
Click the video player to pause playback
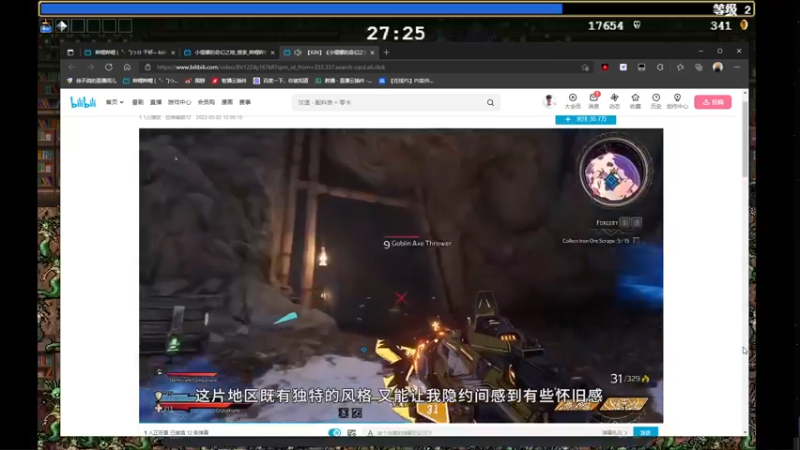coord(401,276)
